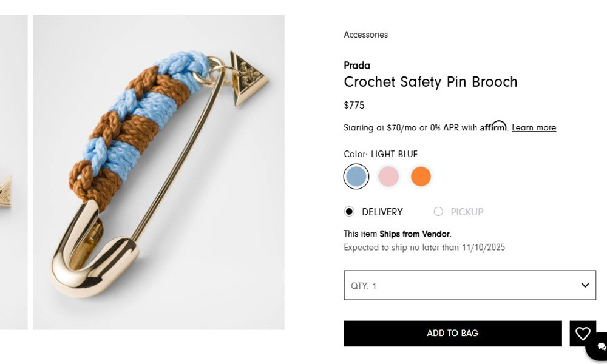Click the $775 price
The height and width of the screenshot is (364, 607).
tap(354, 106)
